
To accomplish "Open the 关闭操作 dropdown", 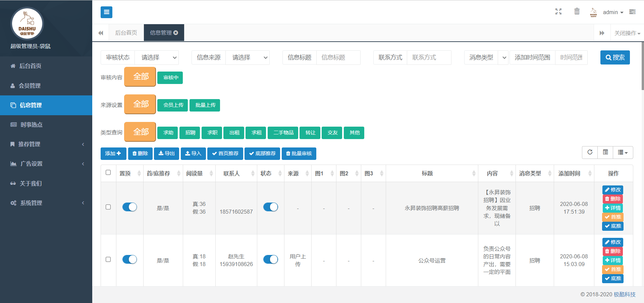I will pos(627,33).
